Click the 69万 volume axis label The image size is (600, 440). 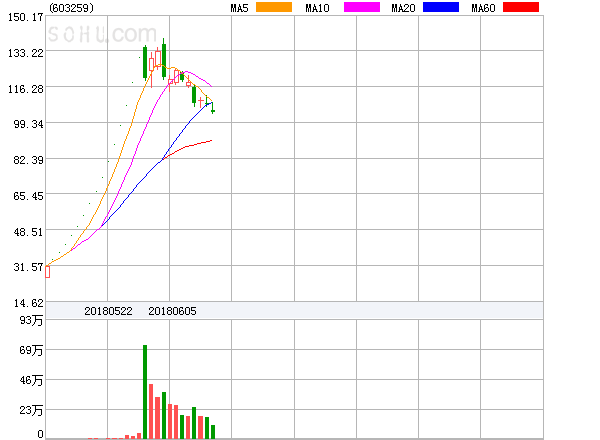(x=31, y=350)
